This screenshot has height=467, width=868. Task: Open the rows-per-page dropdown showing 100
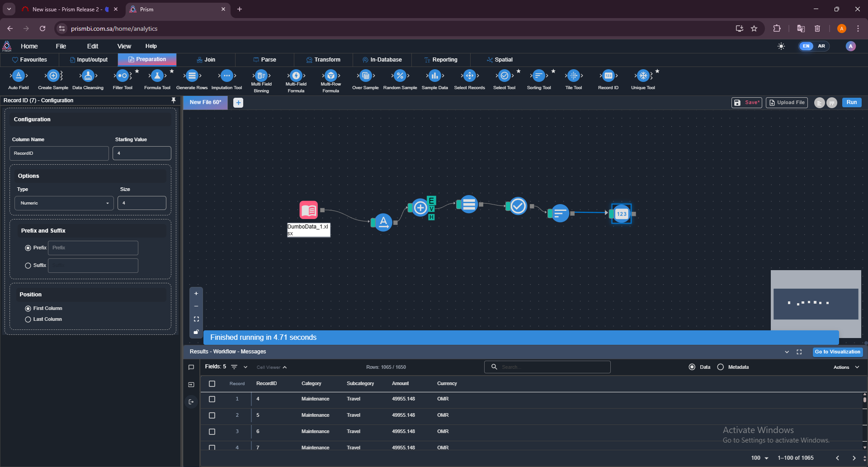click(759, 458)
